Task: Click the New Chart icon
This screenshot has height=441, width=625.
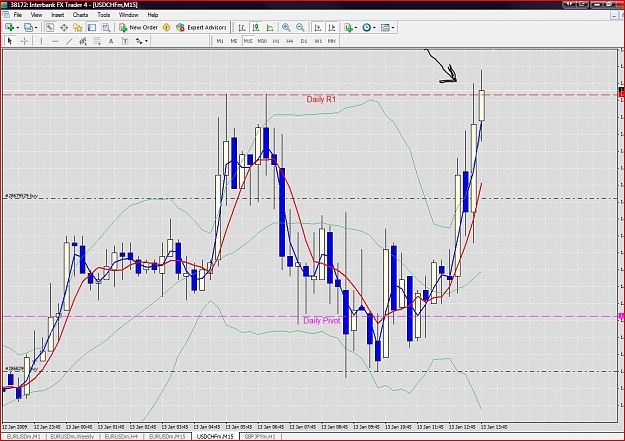Action: click(x=9, y=28)
